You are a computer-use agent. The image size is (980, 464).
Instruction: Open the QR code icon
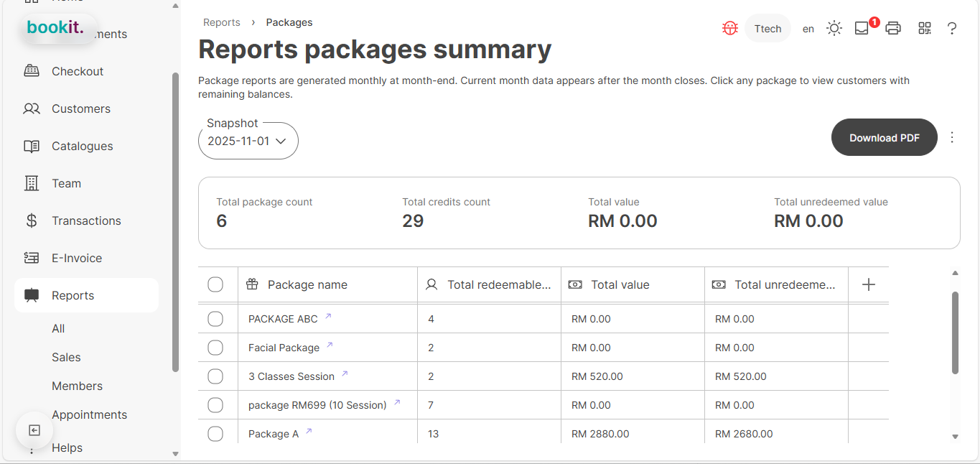point(925,28)
